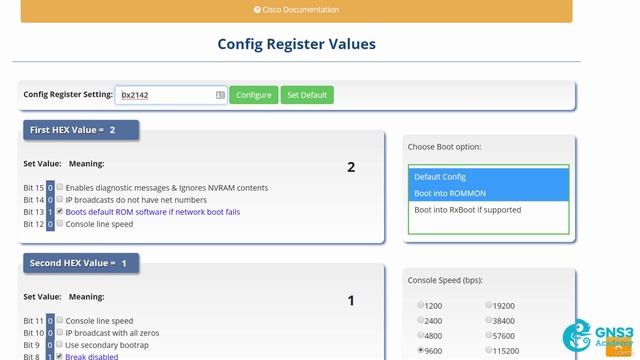Toggle Bit 9 Use secondary bootrap checkbox

(60, 344)
